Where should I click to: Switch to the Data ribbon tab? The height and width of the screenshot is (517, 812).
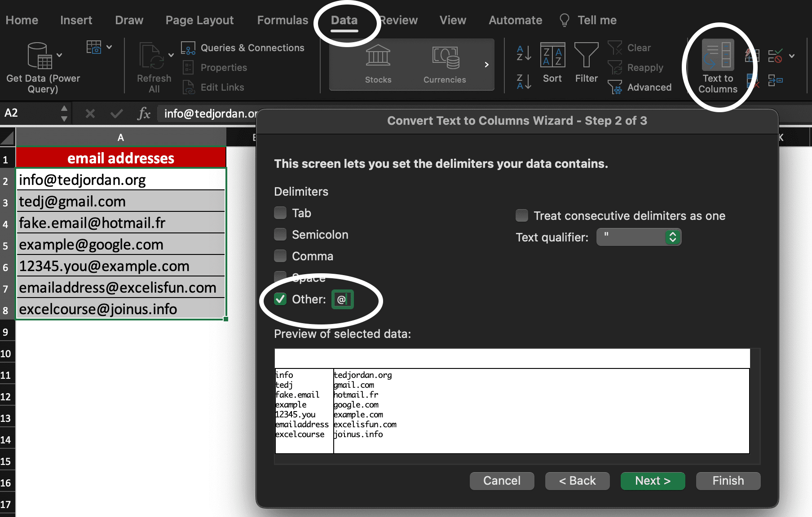coord(344,20)
